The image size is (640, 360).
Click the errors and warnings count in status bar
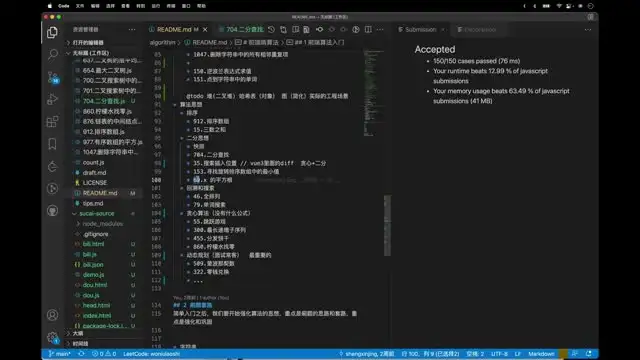click(x=104, y=353)
